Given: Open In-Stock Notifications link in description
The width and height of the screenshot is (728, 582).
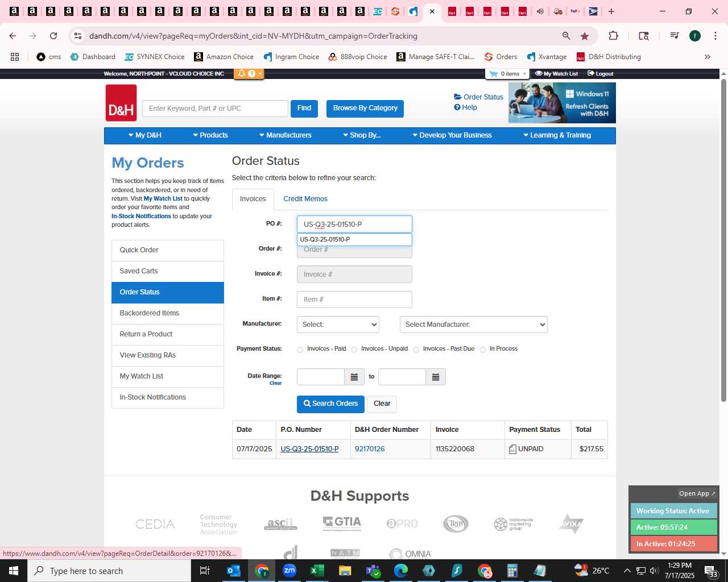Looking at the screenshot, I should coord(141,217).
